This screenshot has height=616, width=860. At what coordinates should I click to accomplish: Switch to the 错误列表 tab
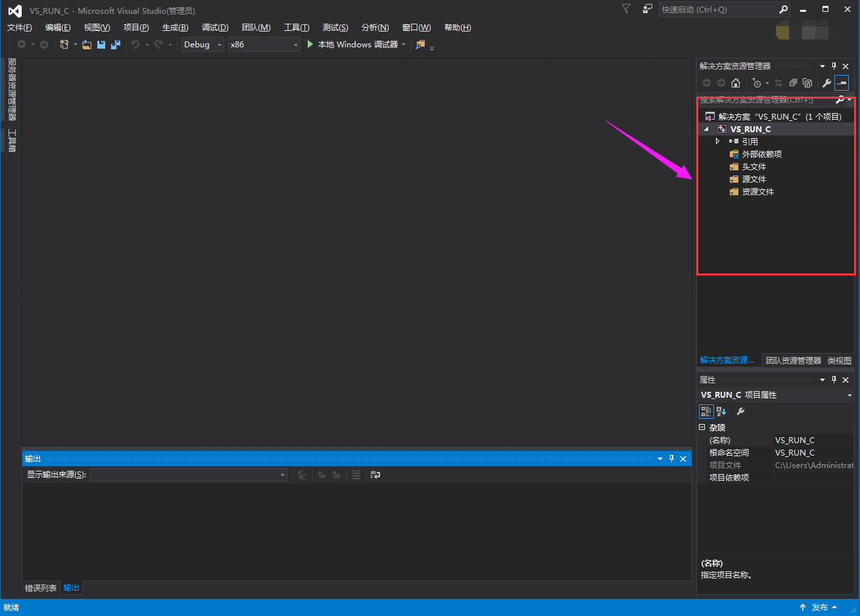coord(41,588)
